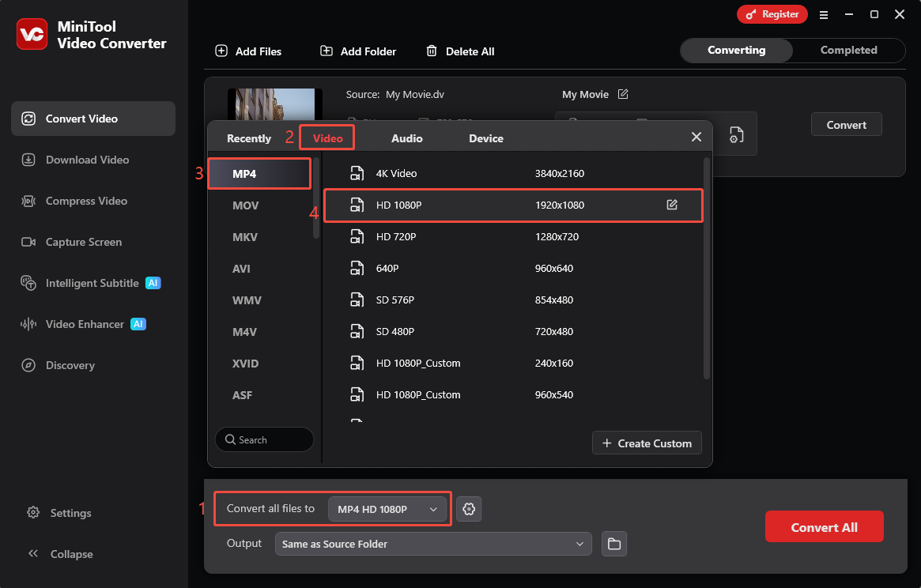Edit the HD 1080P preset with pencil icon

click(672, 205)
